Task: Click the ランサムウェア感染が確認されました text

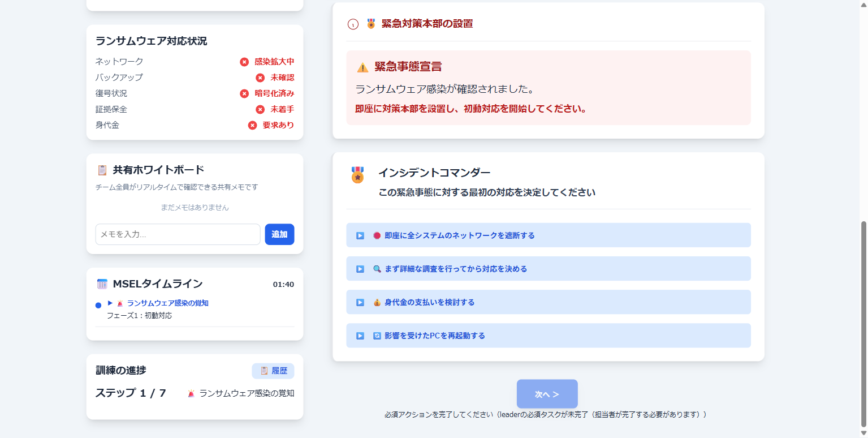Action: pos(445,89)
